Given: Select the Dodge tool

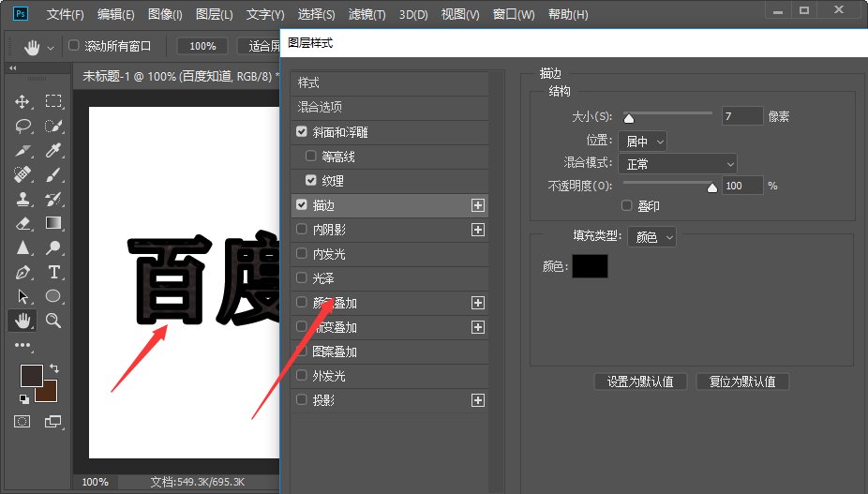Looking at the screenshot, I should 53,247.
